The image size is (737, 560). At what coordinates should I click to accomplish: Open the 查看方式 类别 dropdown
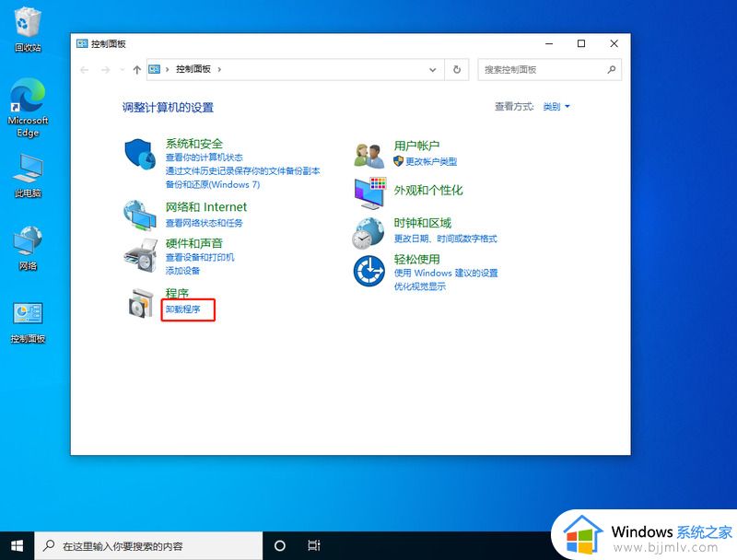pos(556,107)
